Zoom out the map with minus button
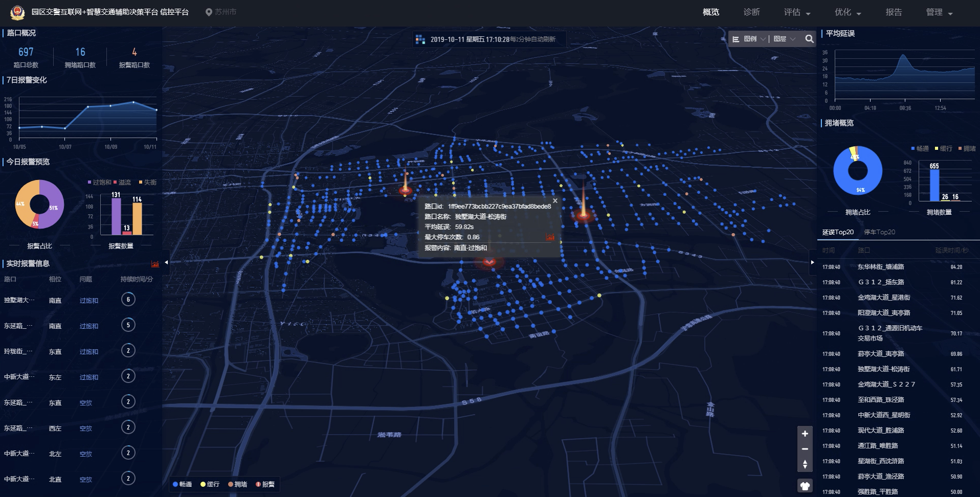Viewport: 980px width, 497px height. 805,449
